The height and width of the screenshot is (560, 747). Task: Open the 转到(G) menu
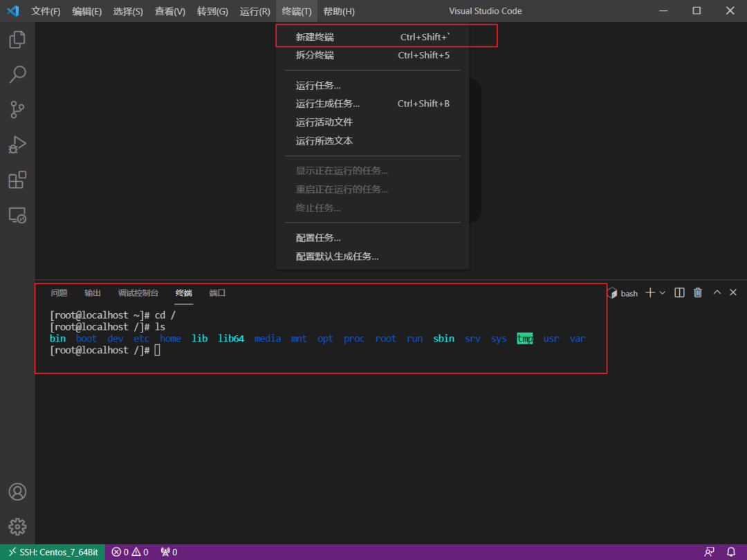tap(212, 12)
